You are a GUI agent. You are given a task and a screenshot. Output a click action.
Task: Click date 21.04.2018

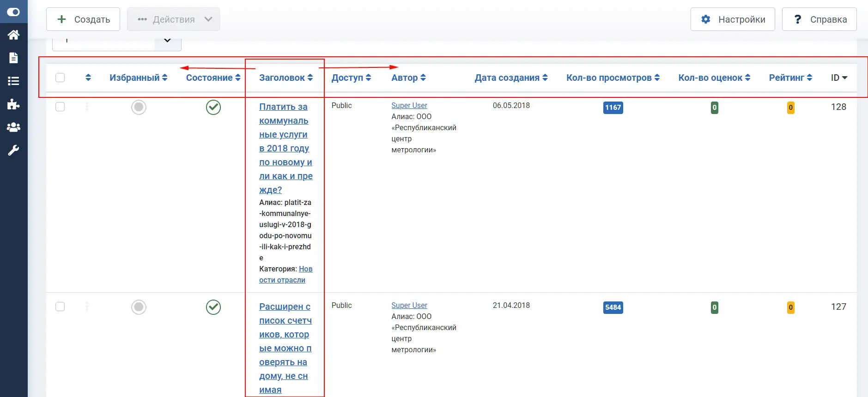point(511,305)
